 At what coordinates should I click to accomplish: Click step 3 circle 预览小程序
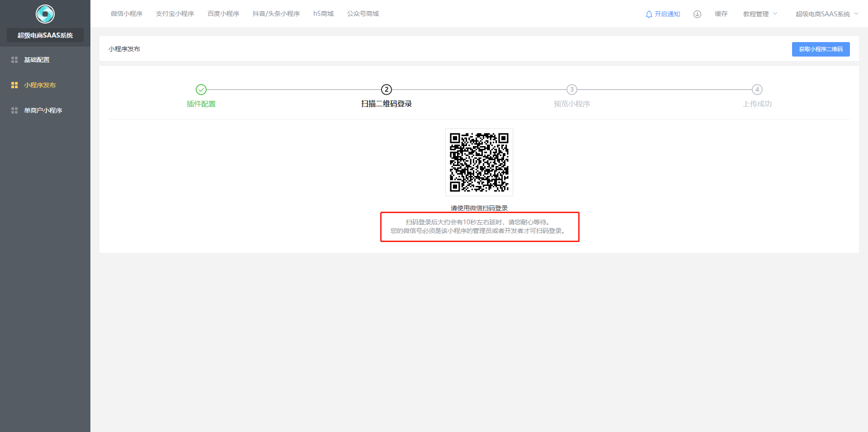pyautogui.click(x=572, y=90)
